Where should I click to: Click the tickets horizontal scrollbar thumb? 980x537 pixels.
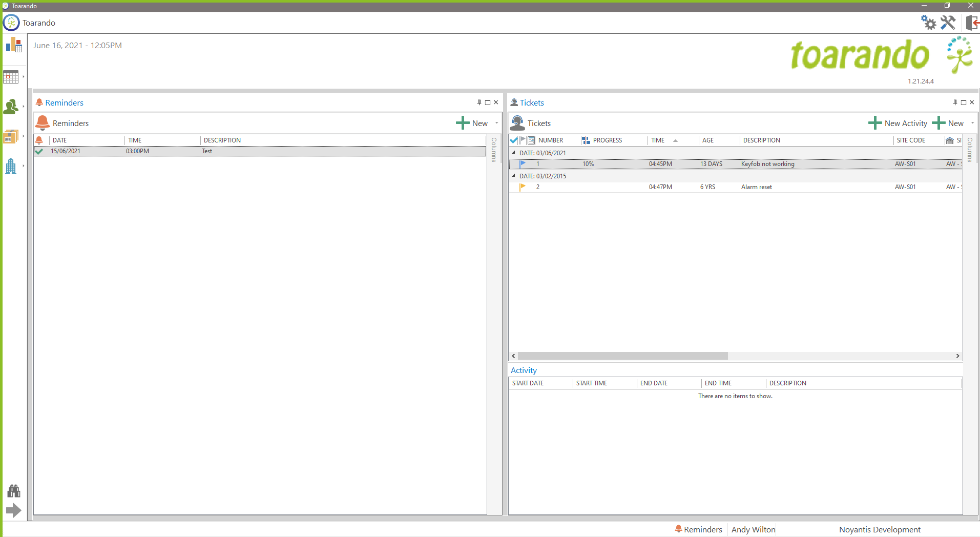click(622, 356)
